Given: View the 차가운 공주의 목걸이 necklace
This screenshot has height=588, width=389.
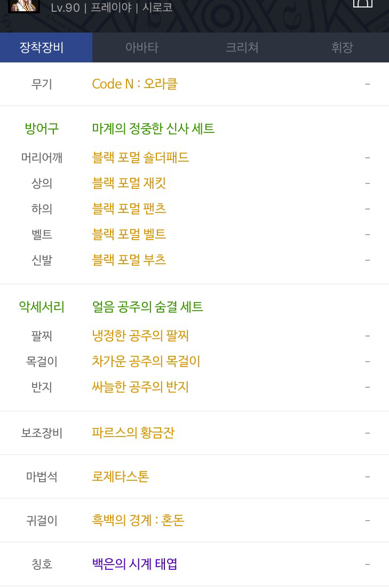Looking at the screenshot, I should pyautogui.click(x=146, y=361).
